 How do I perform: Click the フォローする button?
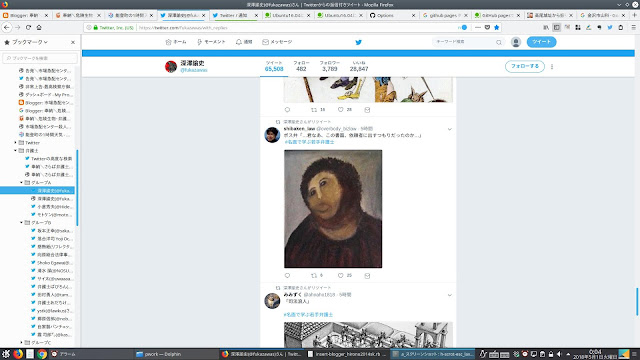[525, 66]
